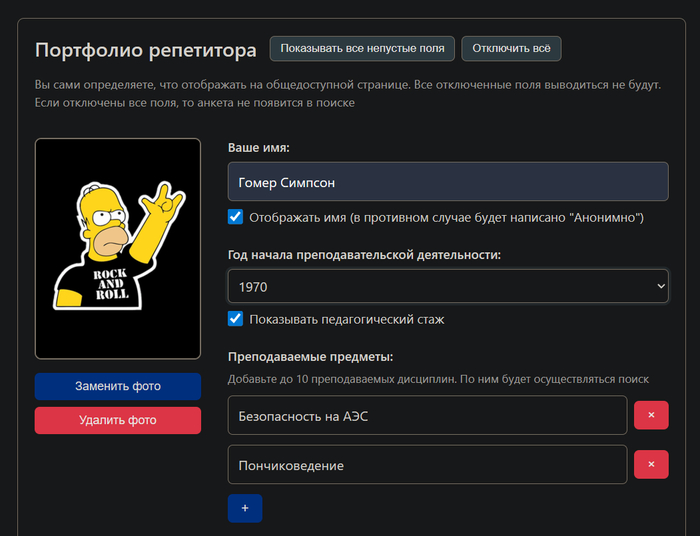Remove the 'Безопасность на АЭС' subject with ×
Viewport: 700px width, 536px height.
point(651,415)
